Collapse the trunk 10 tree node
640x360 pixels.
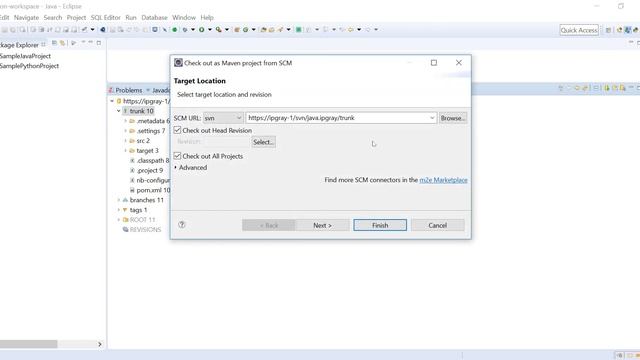pos(119,111)
